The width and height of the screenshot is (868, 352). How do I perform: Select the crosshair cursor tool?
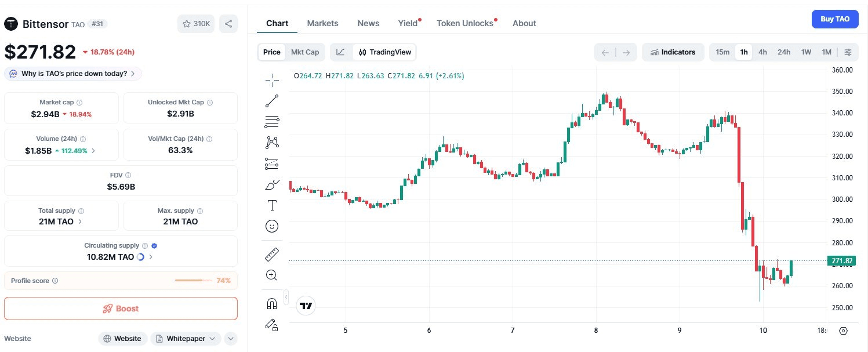pyautogui.click(x=271, y=79)
